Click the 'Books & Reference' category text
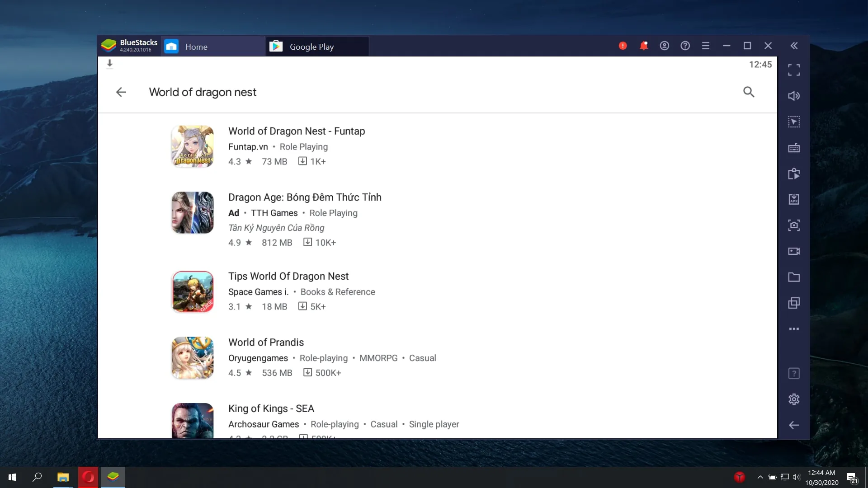Screen dimensions: 868x488 point(338,292)
